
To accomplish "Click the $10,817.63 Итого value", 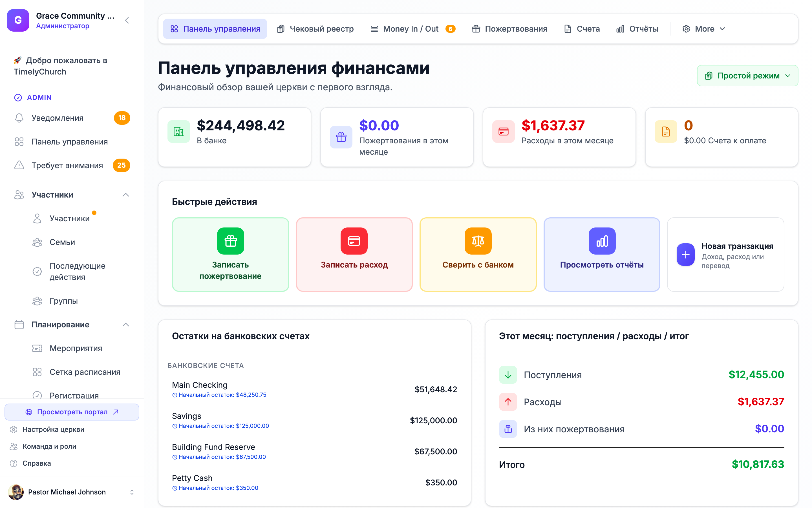I will [x=758, y=464].
